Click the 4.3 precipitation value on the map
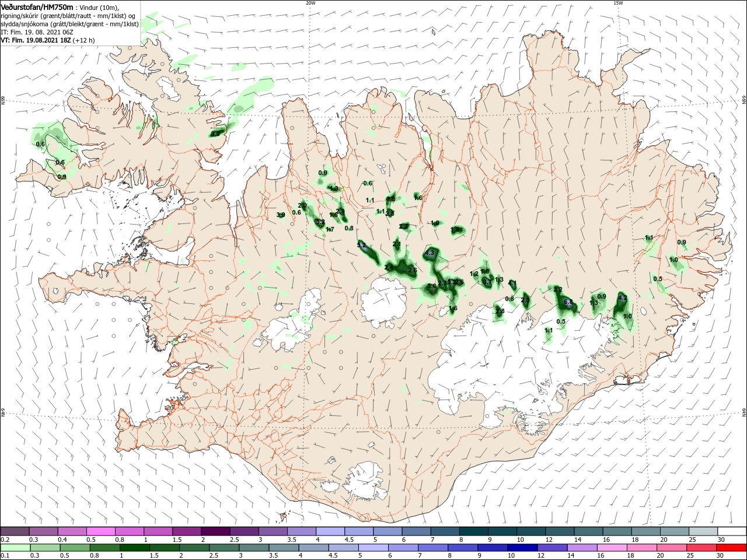Image resolution: width=747 pixels, height=560 pixels. tap(430, 253)
